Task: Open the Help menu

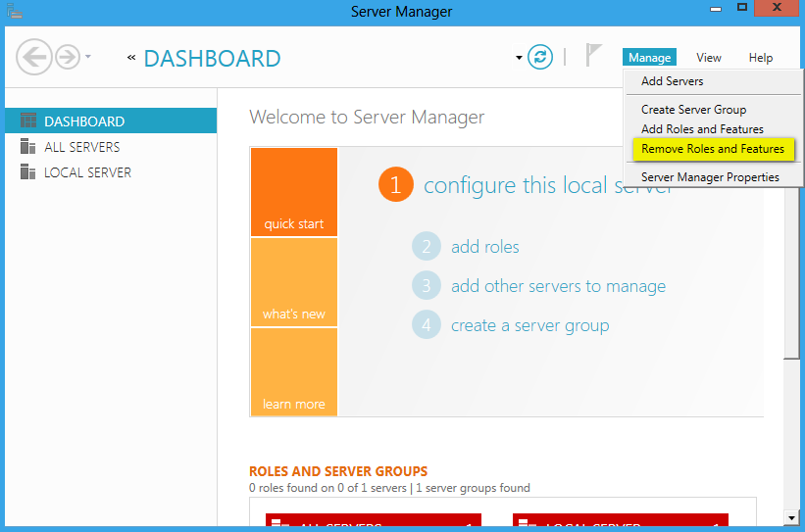Action: pyautogui.click(x=760, y=58)
